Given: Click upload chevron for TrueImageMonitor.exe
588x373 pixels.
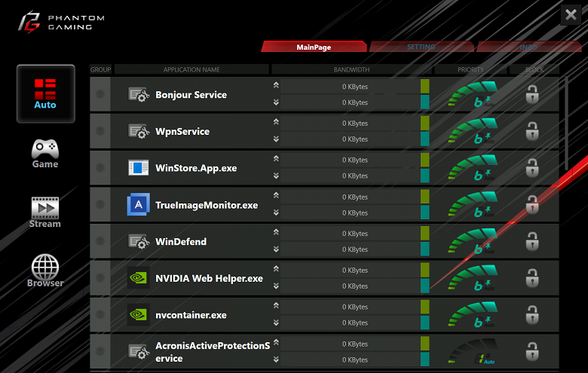Looking at the screenshot, I should 276,195.
